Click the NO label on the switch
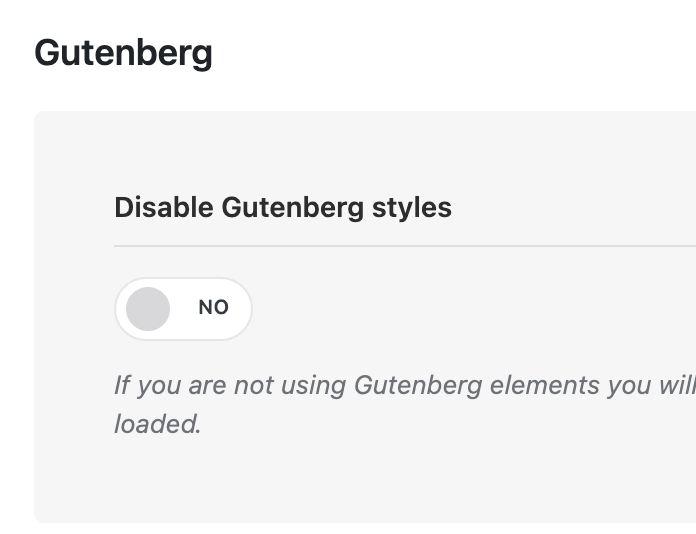This screenshot has width=696, height=534. point(213,308)
